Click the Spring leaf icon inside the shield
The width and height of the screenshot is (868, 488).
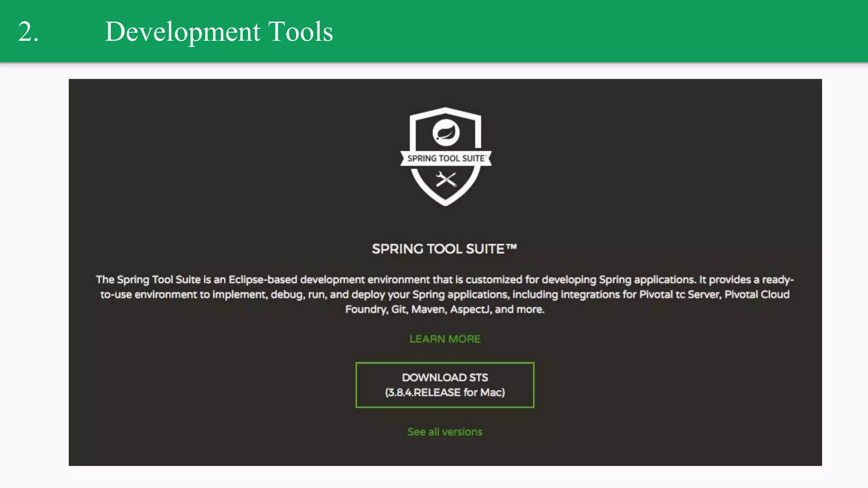pos(445,133)
